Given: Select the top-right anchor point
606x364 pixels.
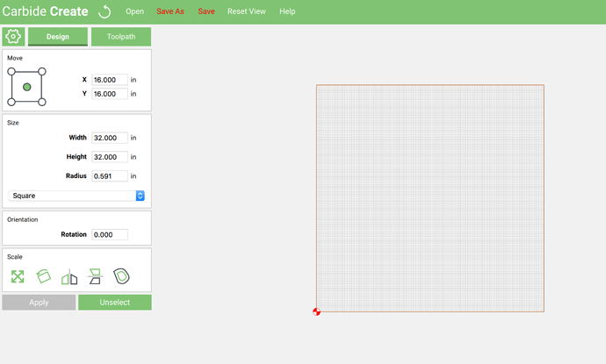Looking at the screenshot, I should tap(42, 71).
